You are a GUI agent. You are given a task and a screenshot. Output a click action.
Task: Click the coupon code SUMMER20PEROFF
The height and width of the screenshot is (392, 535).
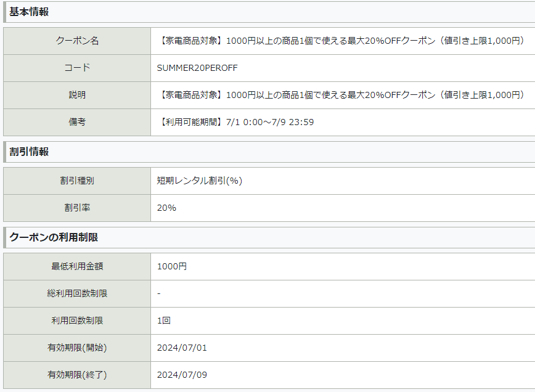coord(197,68)
